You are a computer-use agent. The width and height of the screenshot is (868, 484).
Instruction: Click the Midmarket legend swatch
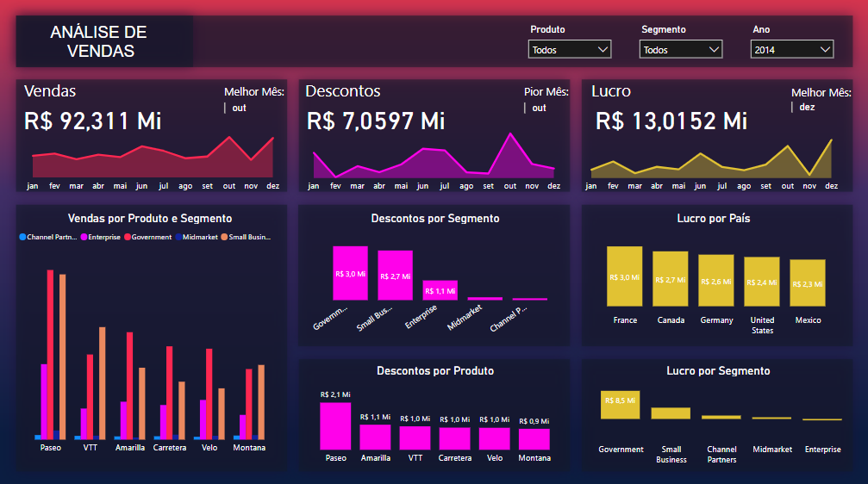[x=178, y=237]
